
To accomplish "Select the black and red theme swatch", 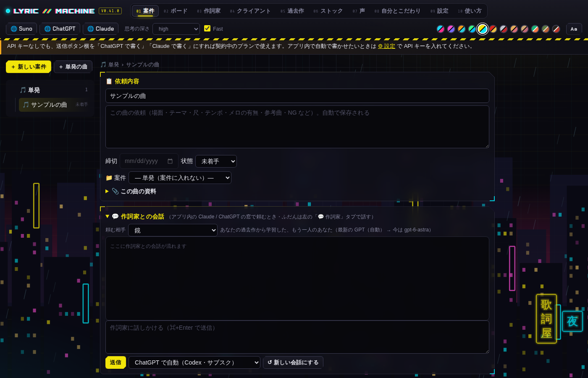I will click(556, 29).
